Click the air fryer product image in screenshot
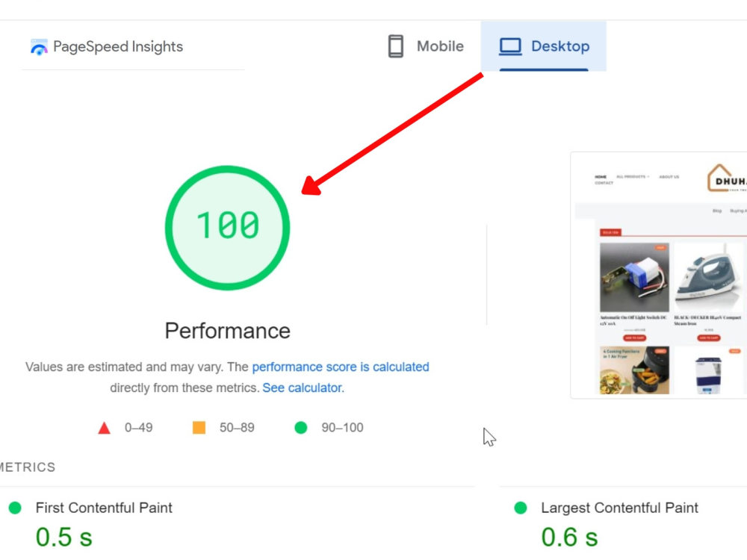 tap(634, 370)
